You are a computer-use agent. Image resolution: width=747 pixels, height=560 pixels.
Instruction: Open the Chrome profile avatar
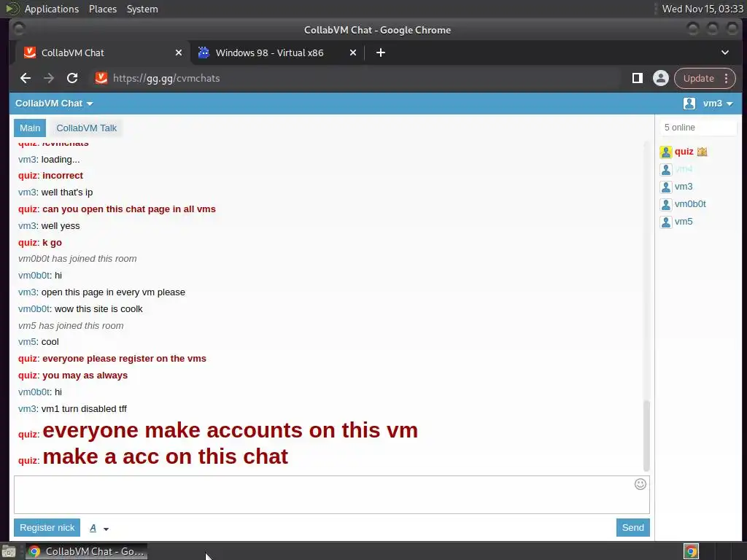coord(660,78)
